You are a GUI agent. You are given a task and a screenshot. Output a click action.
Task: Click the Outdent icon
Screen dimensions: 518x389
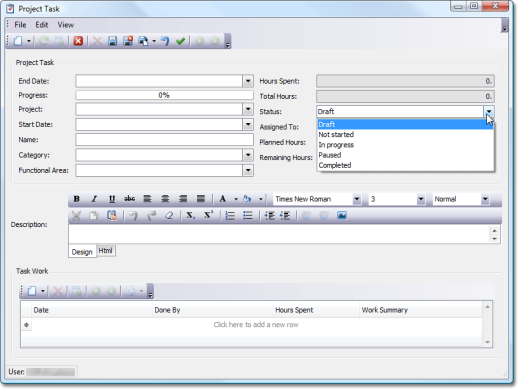pos(285,216)
